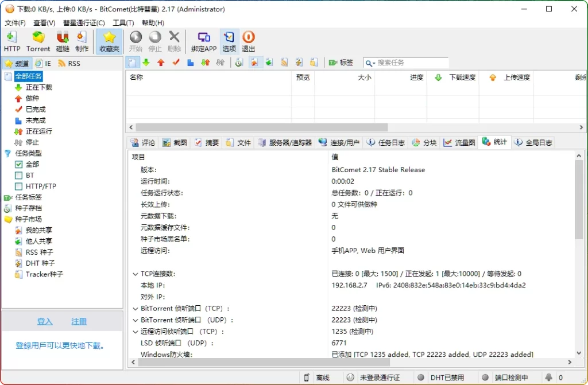588x385 pixels.
Task: Collapse the TCP连接数 row
Action: pyautogui.click(x=135, y=274)
